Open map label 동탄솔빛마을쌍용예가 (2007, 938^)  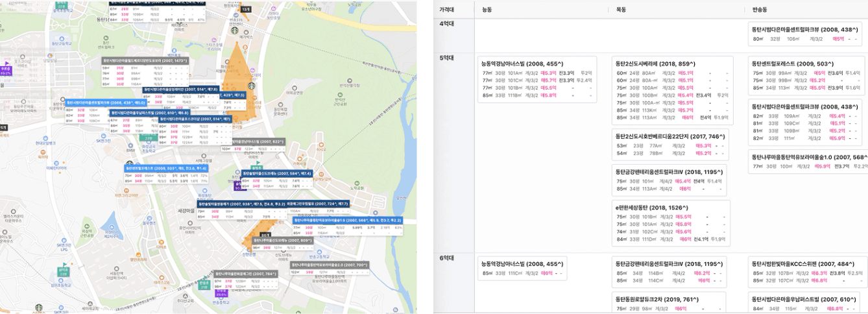tap(242, 204)
